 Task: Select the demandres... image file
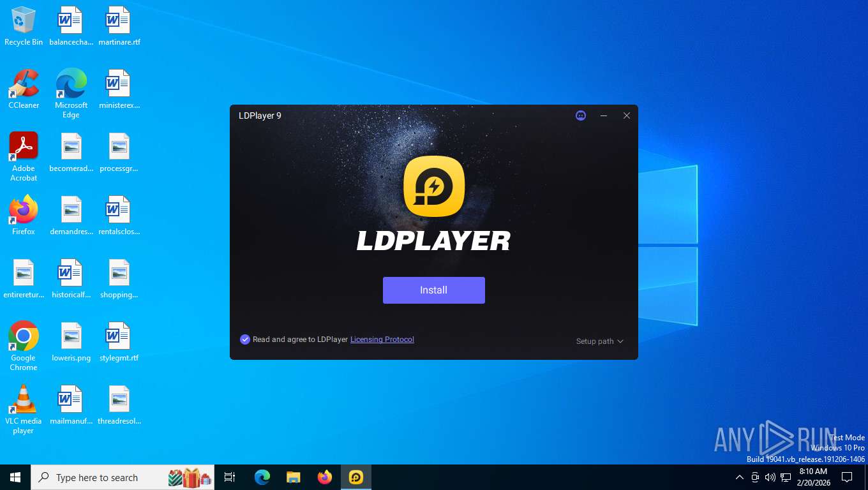(71, 216)
